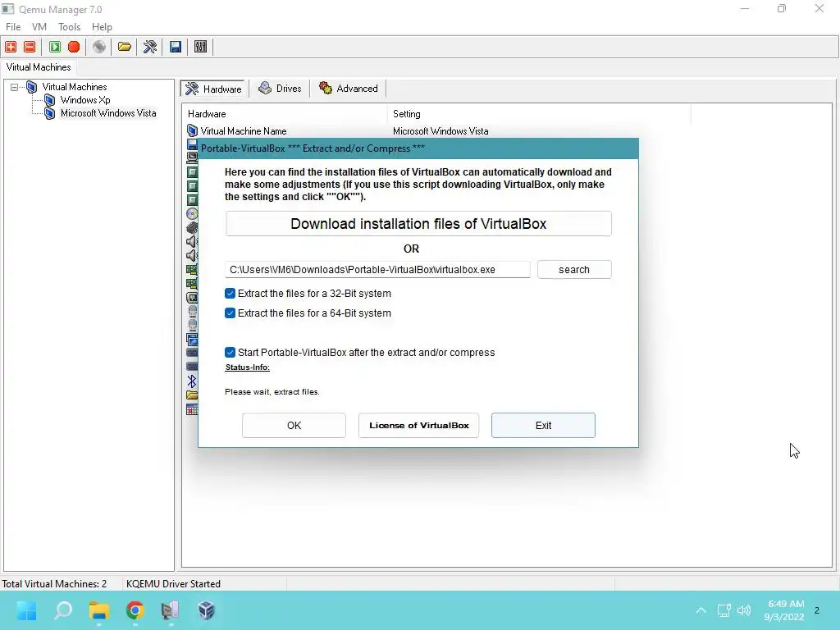
Task: Switch to the Drives tab
Action: pyautogui.click(x=280, y=89)
